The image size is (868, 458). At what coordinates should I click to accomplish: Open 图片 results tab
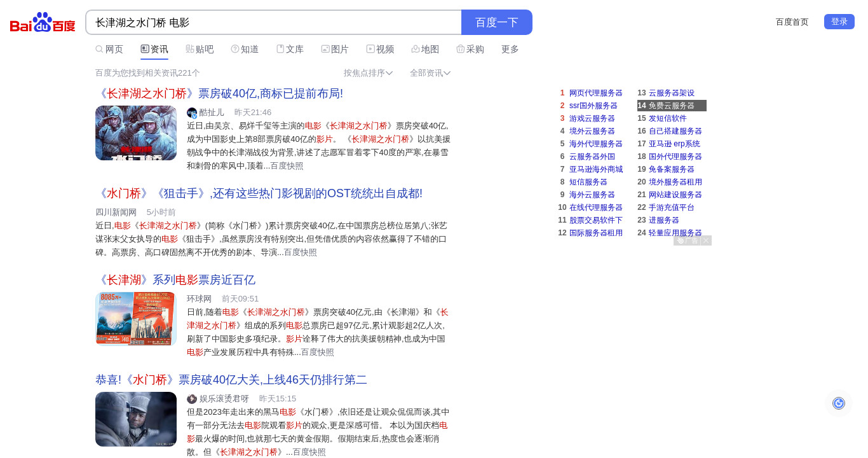coord(335,49)
